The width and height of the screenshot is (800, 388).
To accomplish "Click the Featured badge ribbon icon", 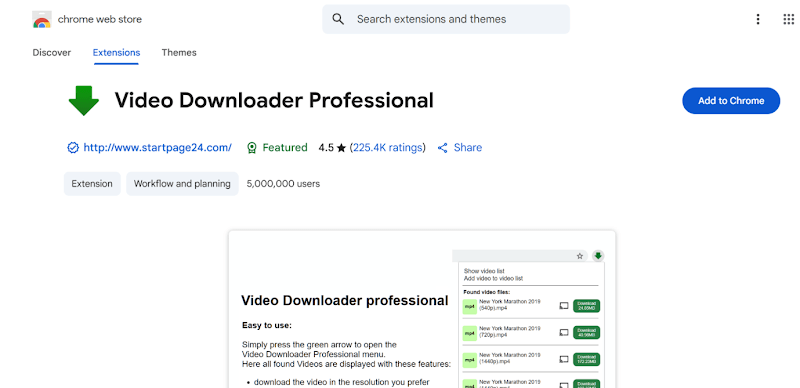I will [251, 148].
